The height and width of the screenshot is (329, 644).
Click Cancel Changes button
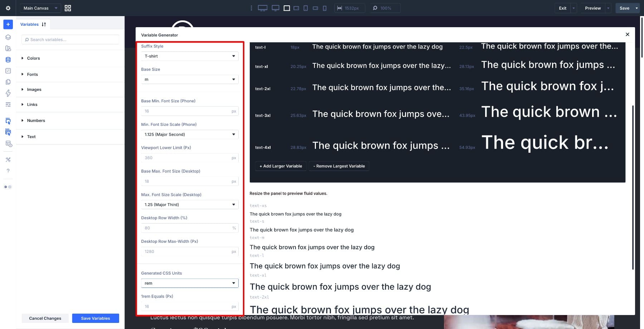click(x=45, y=318)
